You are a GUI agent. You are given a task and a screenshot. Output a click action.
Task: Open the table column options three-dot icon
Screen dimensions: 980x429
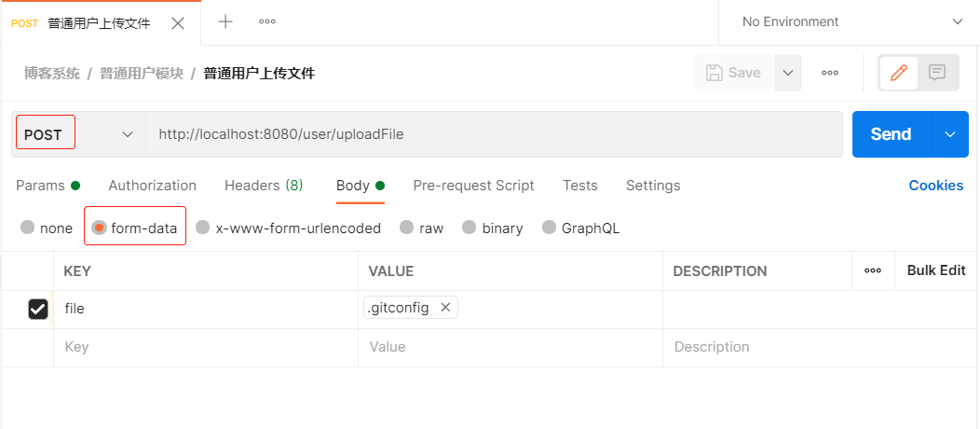click(x=873, y=270)
